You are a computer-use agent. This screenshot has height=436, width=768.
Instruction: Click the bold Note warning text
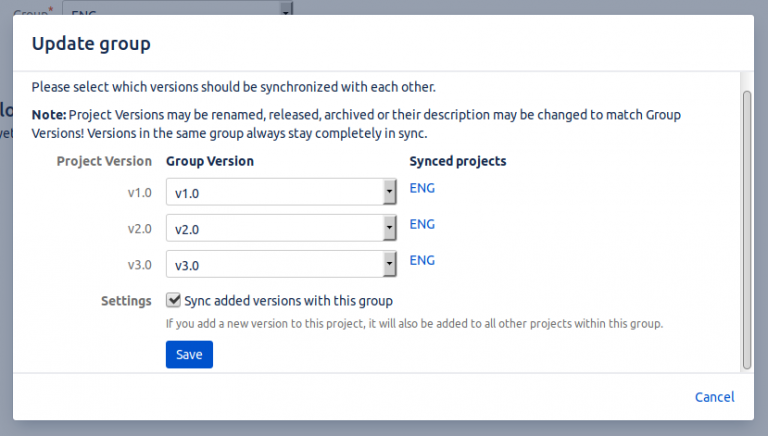[x=48, y=115]
